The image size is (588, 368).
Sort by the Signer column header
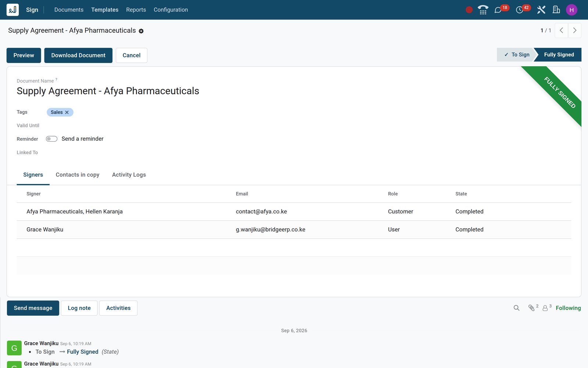[33, 194]
